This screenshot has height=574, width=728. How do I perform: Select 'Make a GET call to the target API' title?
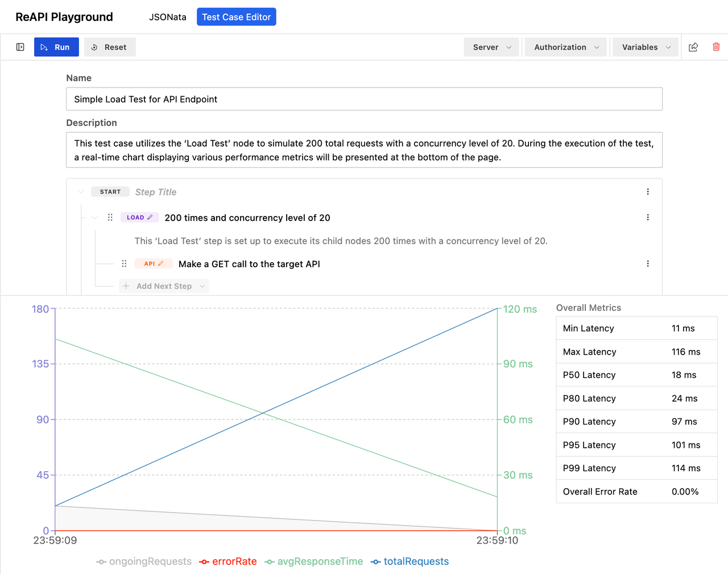pos(249,264)
